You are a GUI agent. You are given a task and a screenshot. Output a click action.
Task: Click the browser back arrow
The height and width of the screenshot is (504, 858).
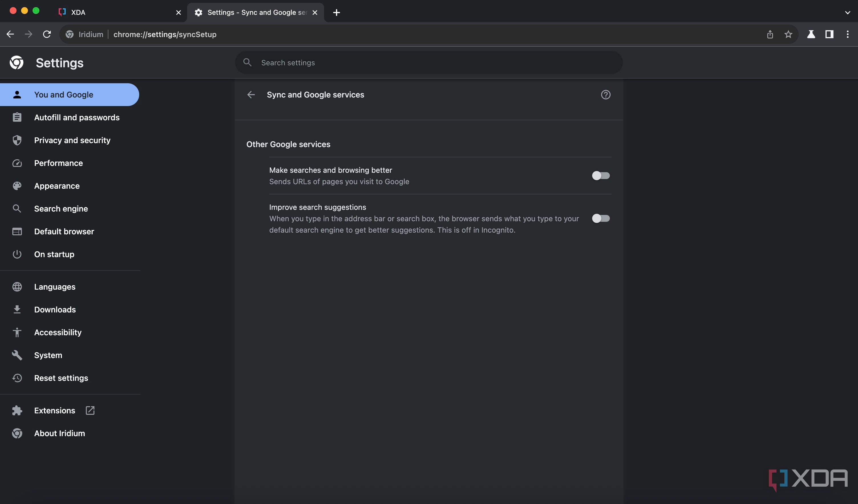pyautogui.click(x=10, y=34)
